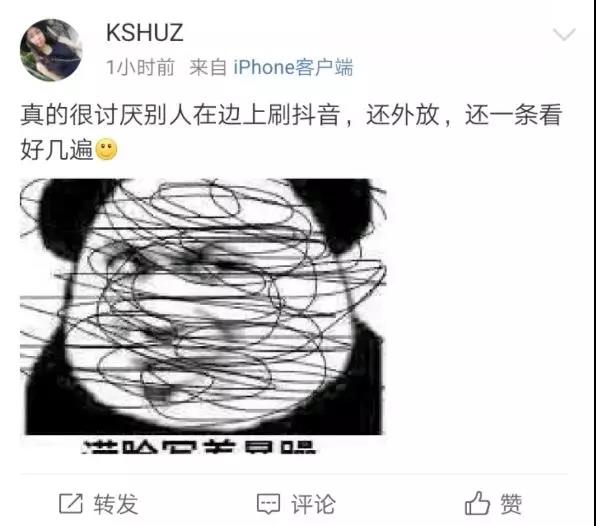Screen dimensions: 596x526
Task: Tap the 评论 label
Action: (314, 504)
